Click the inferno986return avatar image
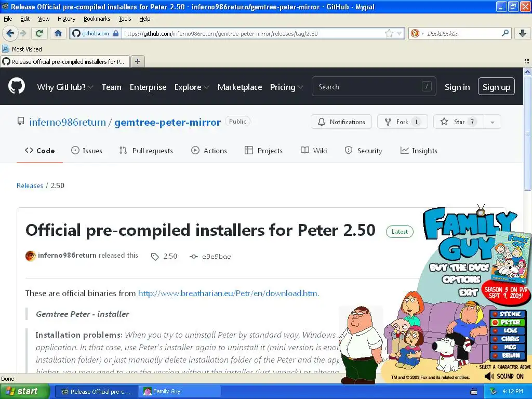Viewport: 532px width, 399px height. (x=31, y=256)
